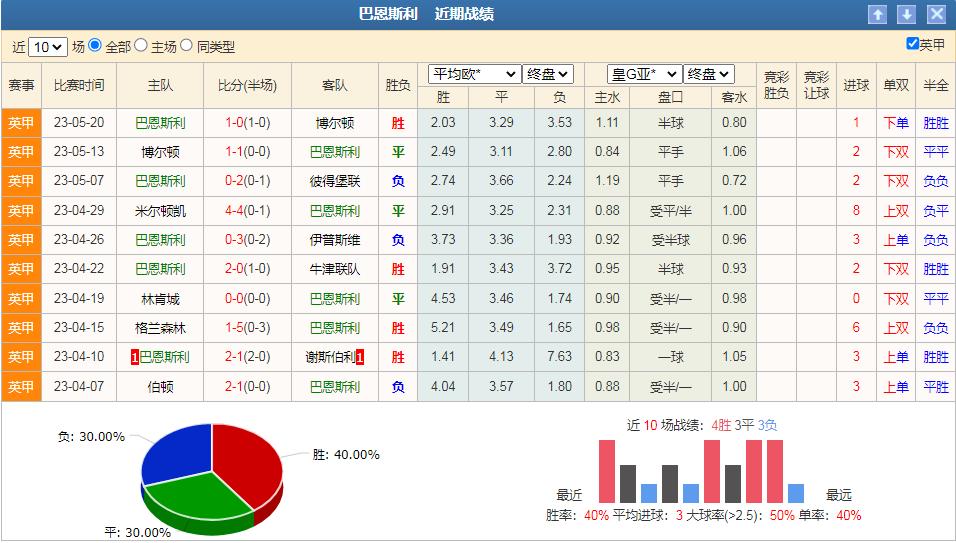Toggle the 英甲 checkbox
The width and height of the screenshot is (956, 543).
coord(912,43)
